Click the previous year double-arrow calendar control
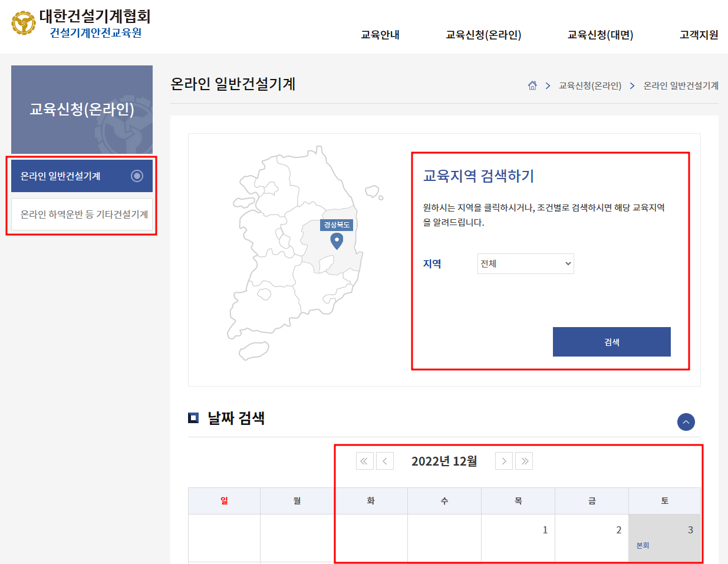The height and width of the screenshot is (564, 728). click(x=364, y=461)
